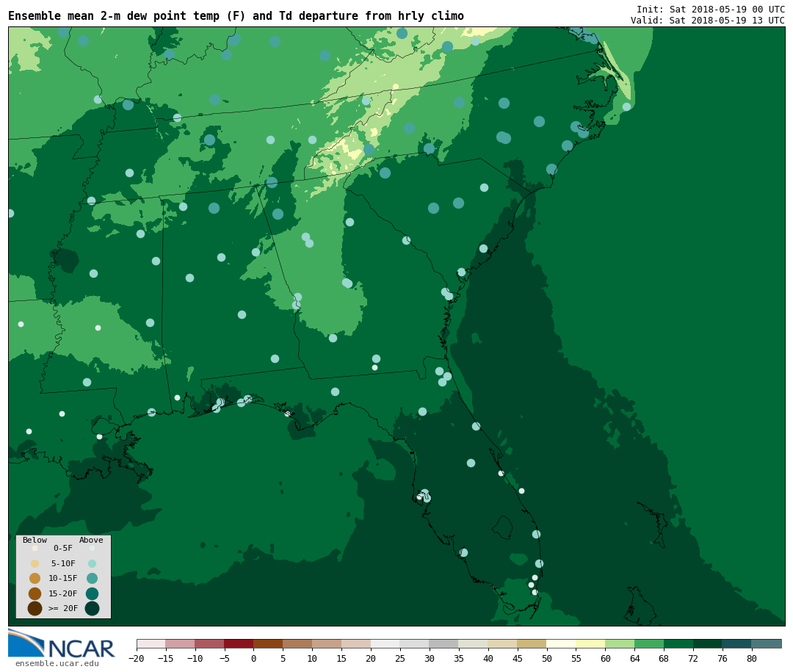
Task: Select the Init: Sat 2018-05-19 00 UTC text
Action: 711,9
